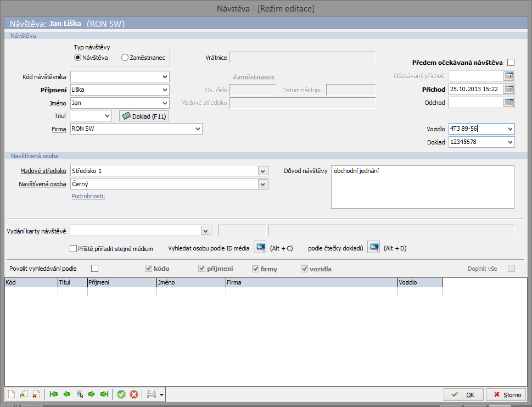This screenshot has width=532, height=407.
Task: Select the Zaměstnanec visit type radio
Action: (x=125, y=58)
